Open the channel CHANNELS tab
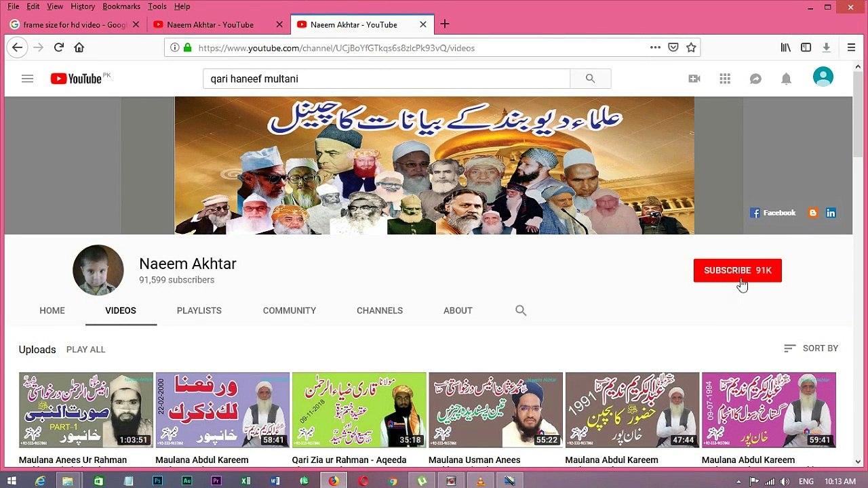The width and height of the screenshot is (868, 488). [380, 310]
